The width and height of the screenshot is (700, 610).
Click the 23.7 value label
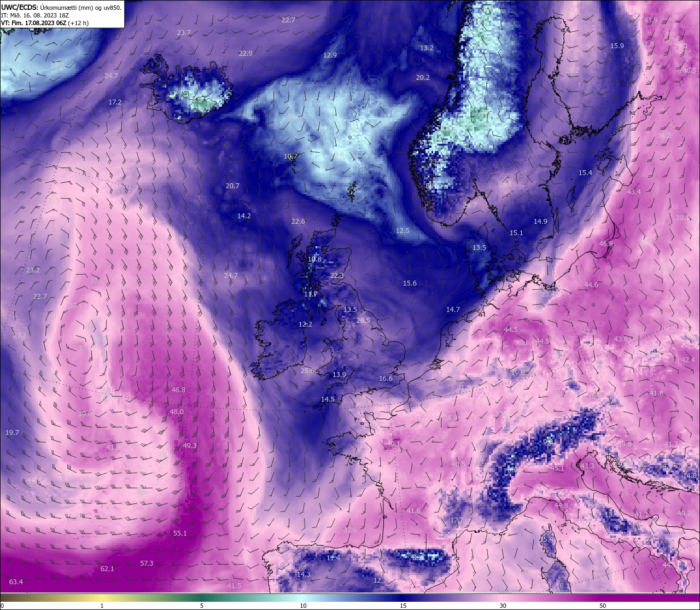click(184, 33)
